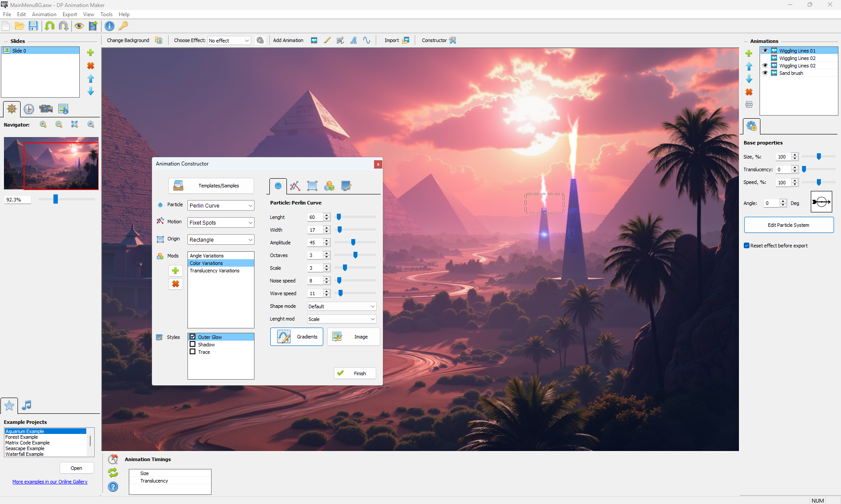Click the green plus to add slide
Image resolution: width=841 pixels, height=504 pixels.
point(91,53)
